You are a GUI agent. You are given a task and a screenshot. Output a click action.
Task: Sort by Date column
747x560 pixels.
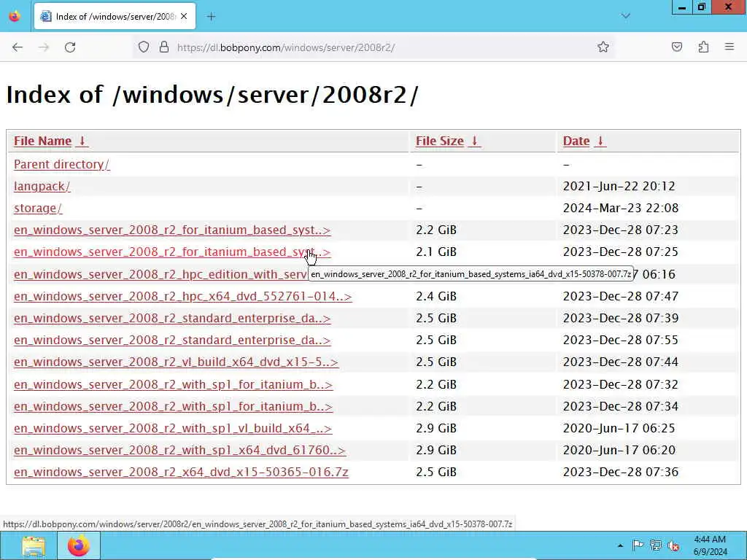[x=576, y=141]
